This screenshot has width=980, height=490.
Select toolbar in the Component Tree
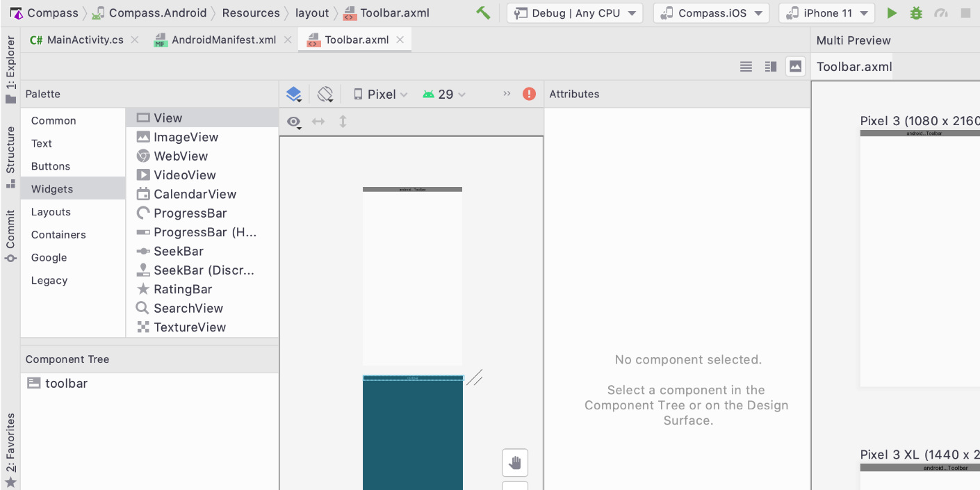click(66, 384)
